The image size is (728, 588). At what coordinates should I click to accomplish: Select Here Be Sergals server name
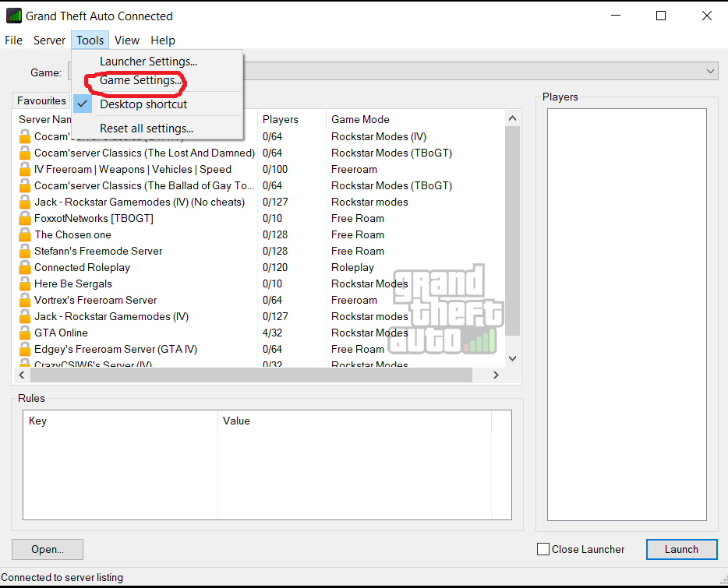(x=73, y=284)
